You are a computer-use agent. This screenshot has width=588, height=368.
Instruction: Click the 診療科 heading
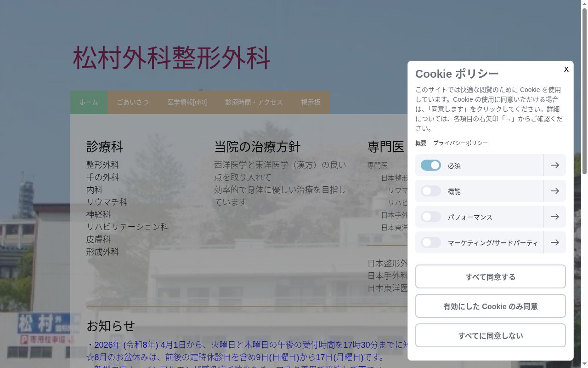point(105,147)
